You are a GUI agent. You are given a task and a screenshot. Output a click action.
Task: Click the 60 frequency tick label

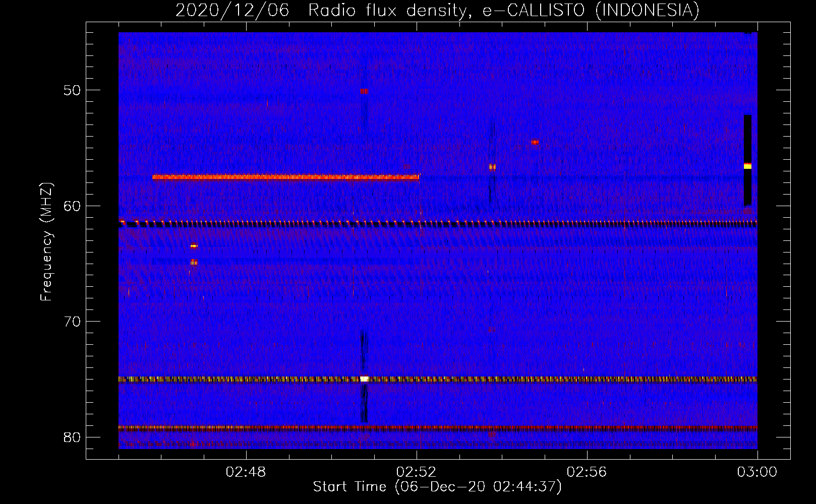[72, 206]
